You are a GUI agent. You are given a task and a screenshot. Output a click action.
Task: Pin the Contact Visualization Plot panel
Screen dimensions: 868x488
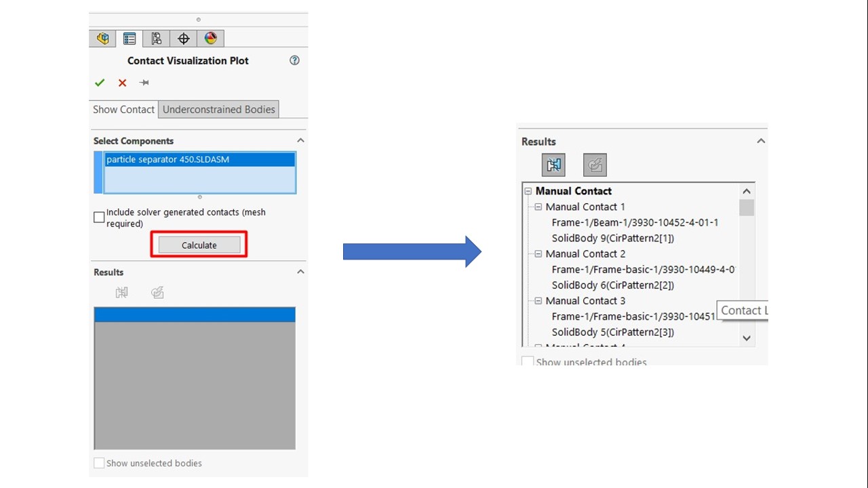[x=144, y=83]
